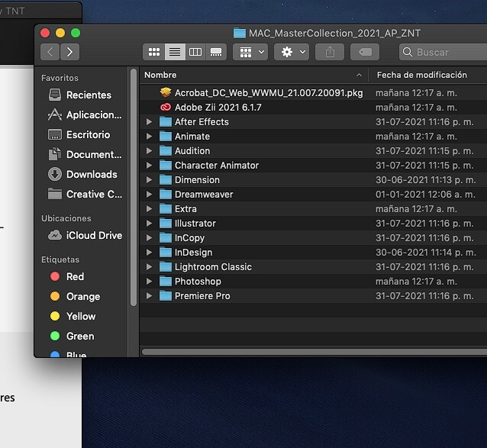The image size is (487, 448).
Task: Expand the Illustrator folder
Action: pos(149,223)
